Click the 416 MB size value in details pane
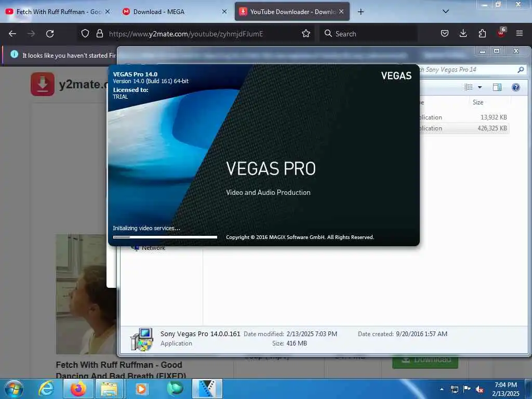The height and width of the screenshot is (399, 532). pos(297,343)
